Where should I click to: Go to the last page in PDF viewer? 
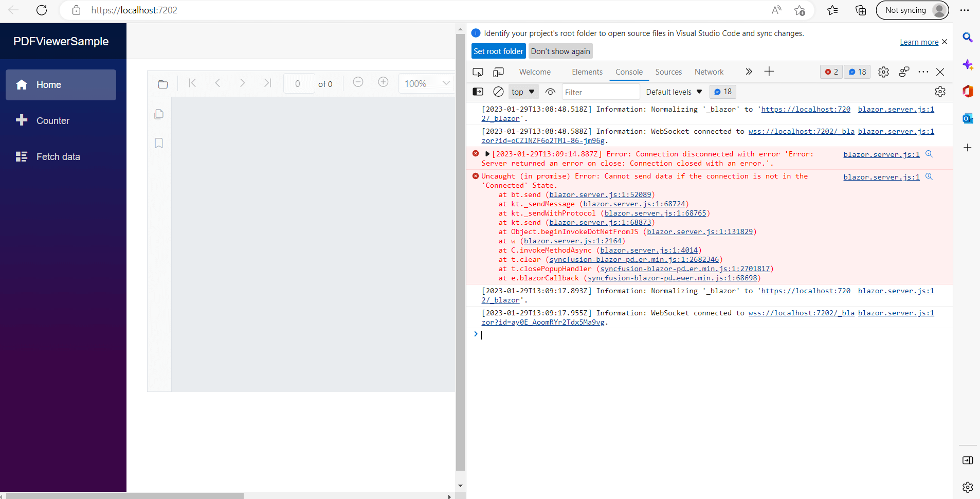(267, 83)
